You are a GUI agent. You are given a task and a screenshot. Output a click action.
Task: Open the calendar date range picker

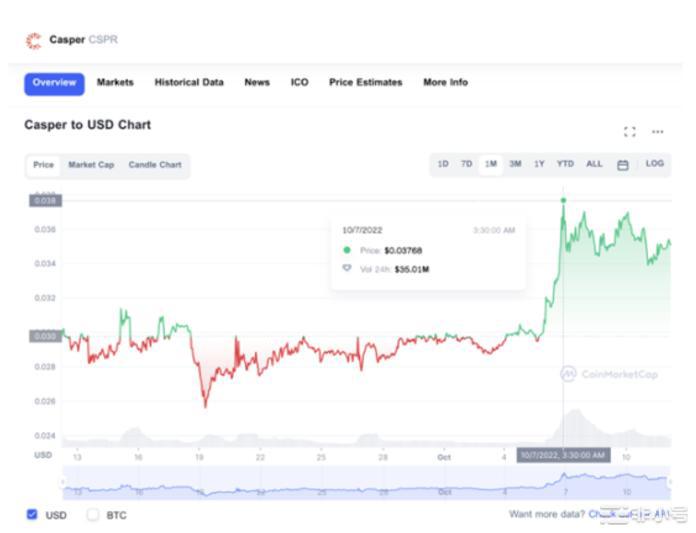pos(622,165)
